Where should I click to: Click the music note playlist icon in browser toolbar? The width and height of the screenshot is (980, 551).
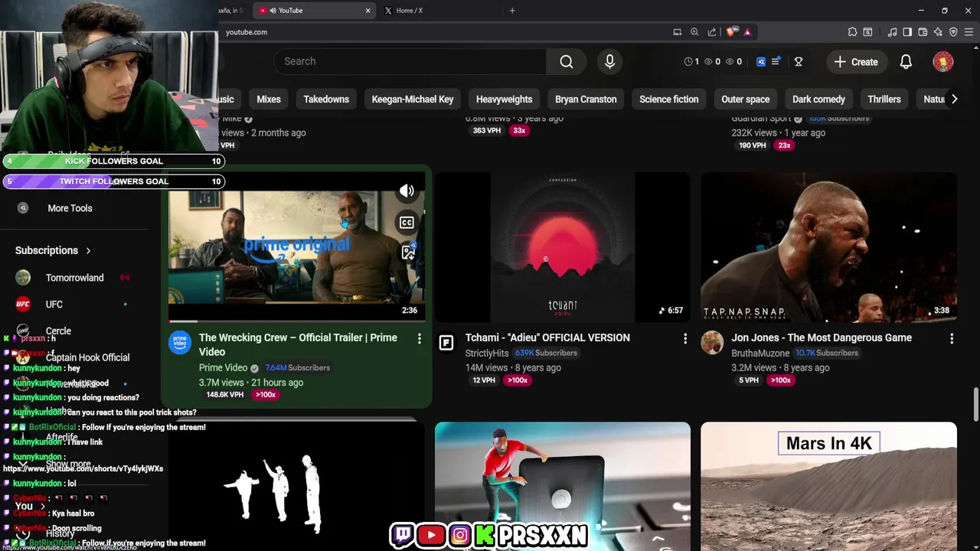tap(892, 32)
